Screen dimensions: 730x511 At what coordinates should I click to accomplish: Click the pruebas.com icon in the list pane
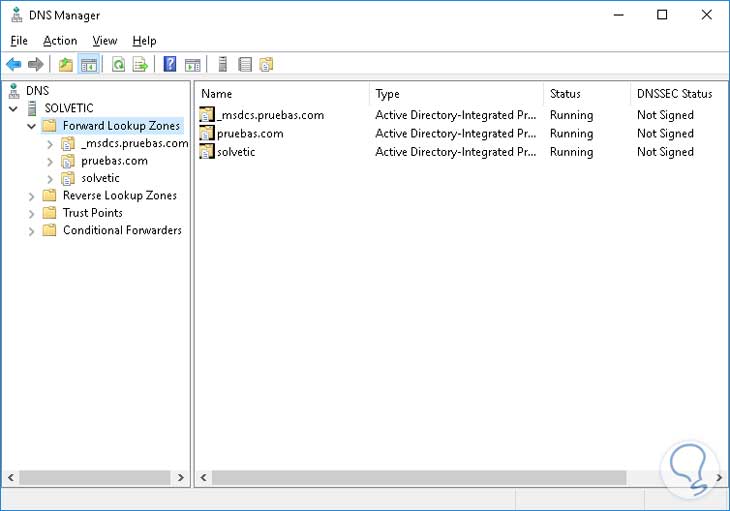[x=207, y=133]
